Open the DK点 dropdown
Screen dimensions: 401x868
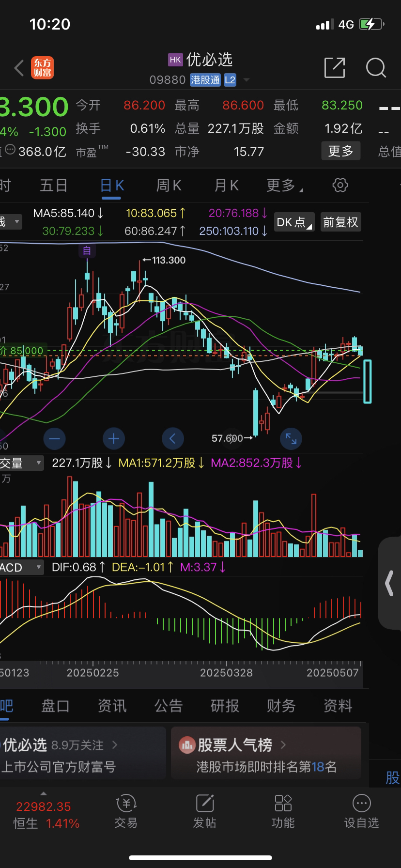[294, 222]
